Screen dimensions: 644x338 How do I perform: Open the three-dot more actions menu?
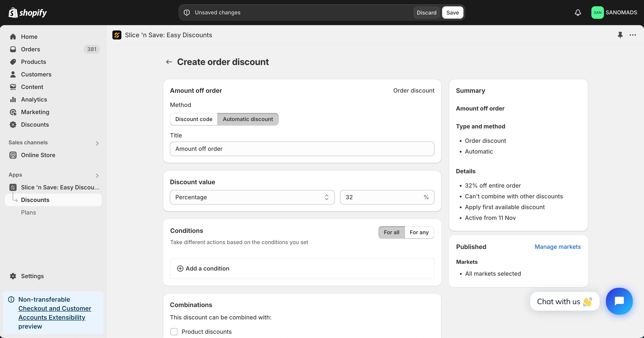(x=633, y=35)
